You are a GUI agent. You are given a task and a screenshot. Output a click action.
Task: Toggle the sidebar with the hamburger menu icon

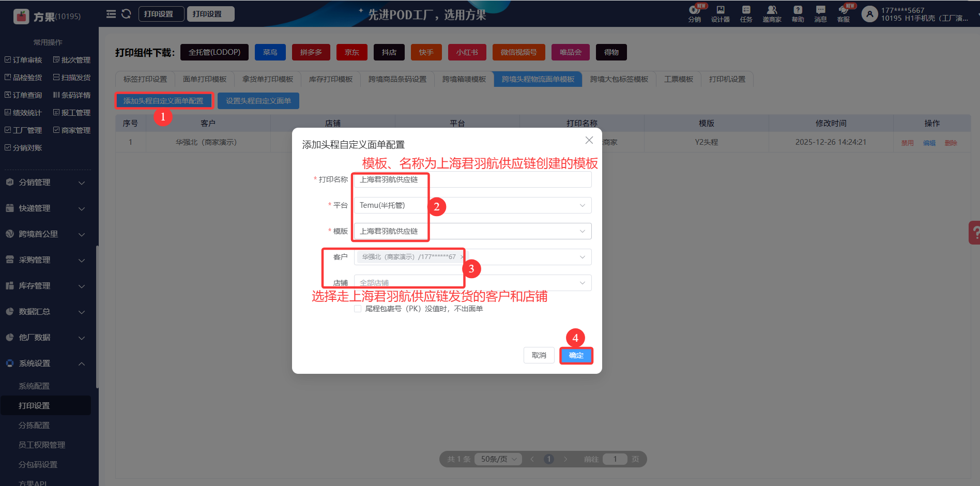point(111,14)
